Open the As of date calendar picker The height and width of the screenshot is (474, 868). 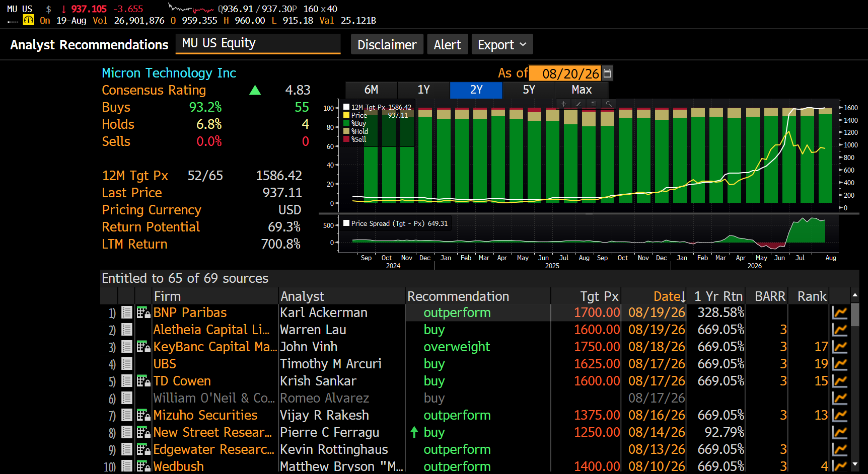(607, 73)
